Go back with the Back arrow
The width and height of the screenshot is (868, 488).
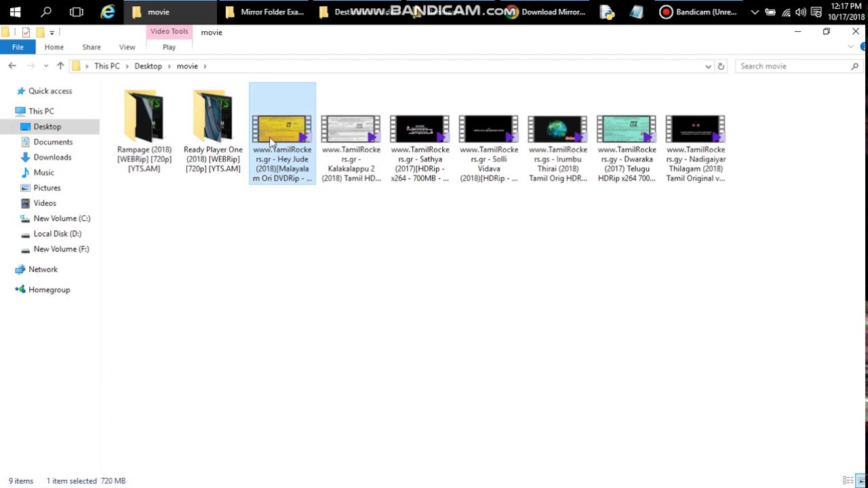pyautogui.click(x=12, y=66)
